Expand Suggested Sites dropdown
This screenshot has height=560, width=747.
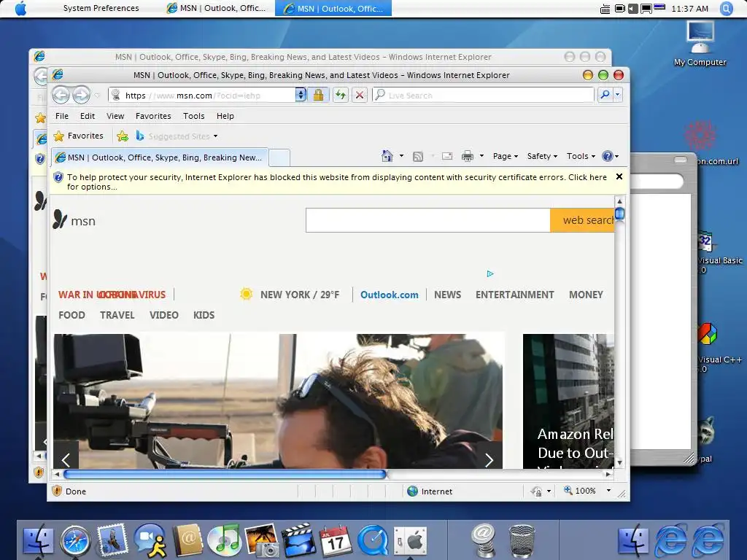click(215, 136)
